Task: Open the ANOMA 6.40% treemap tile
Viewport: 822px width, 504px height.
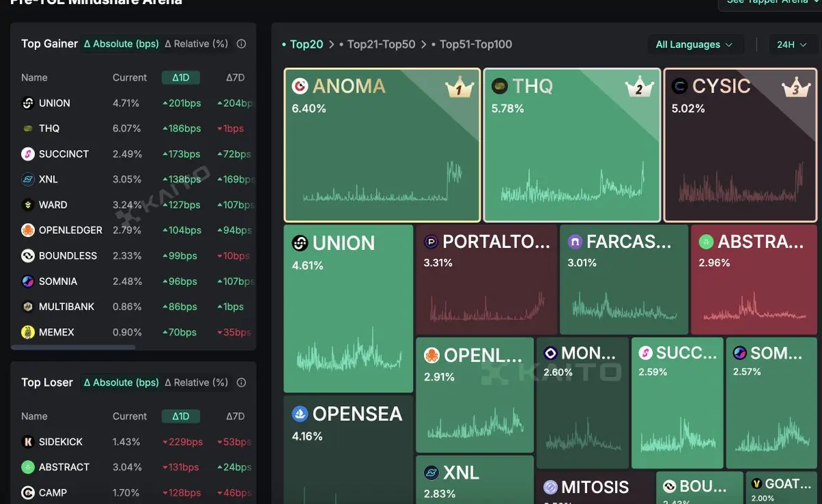Action: tap(382, 145)
